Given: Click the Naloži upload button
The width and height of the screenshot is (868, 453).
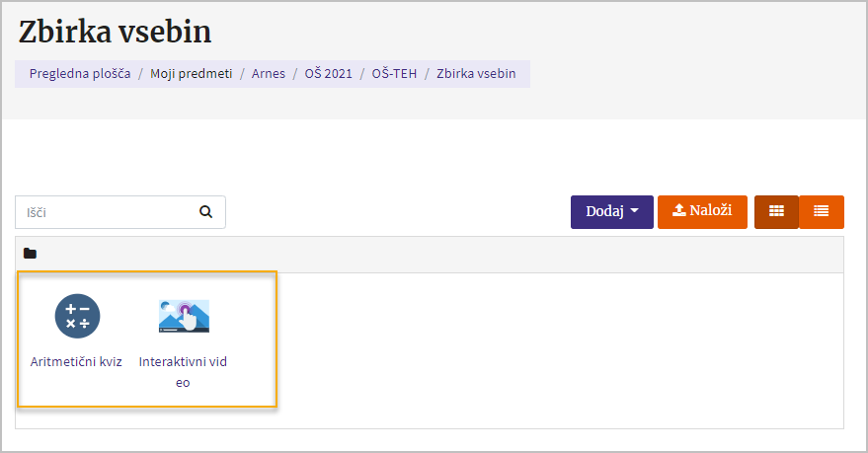Looking at the screenshot, I should pos(702,211).
